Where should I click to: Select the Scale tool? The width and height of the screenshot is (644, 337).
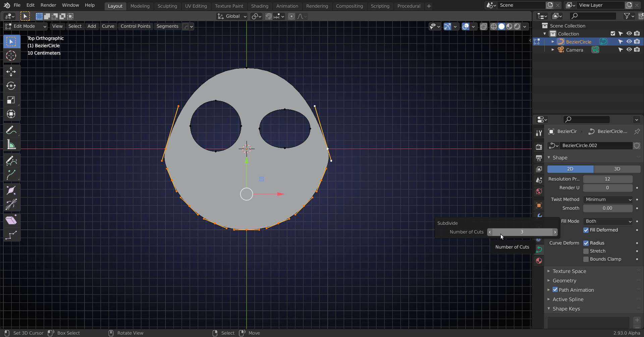pos(11,100)
